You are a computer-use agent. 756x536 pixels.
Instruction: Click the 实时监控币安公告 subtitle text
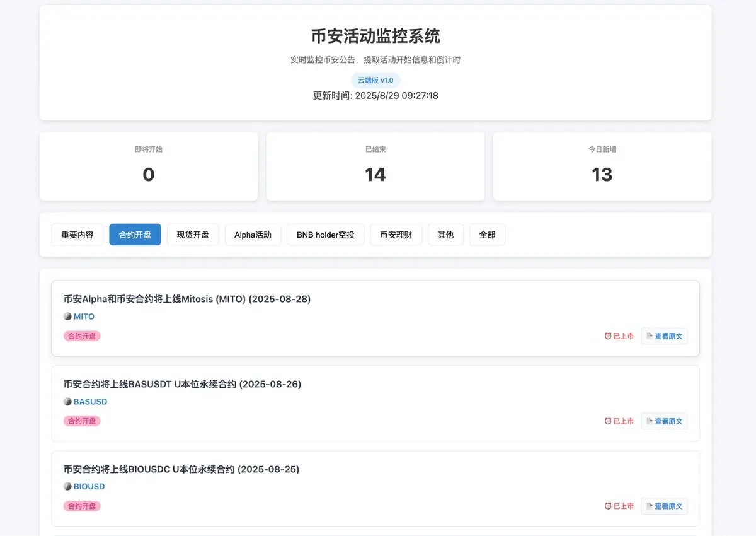[375, 60]
